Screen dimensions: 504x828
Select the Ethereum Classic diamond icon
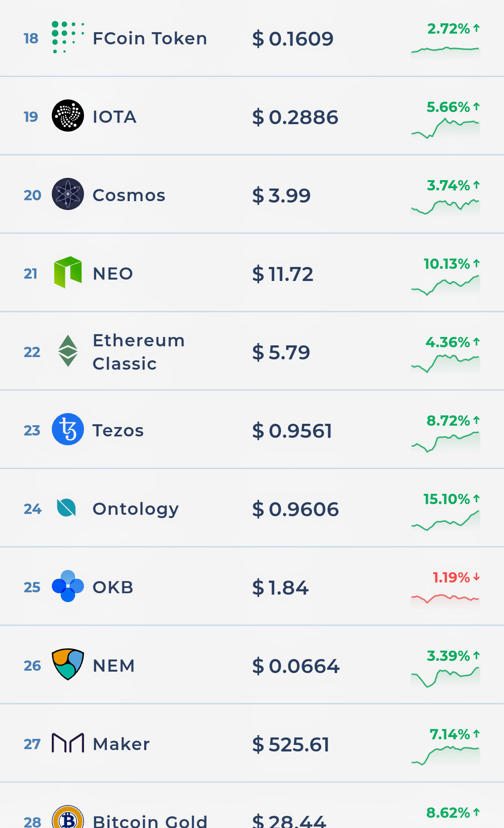(x=68, y=351)
